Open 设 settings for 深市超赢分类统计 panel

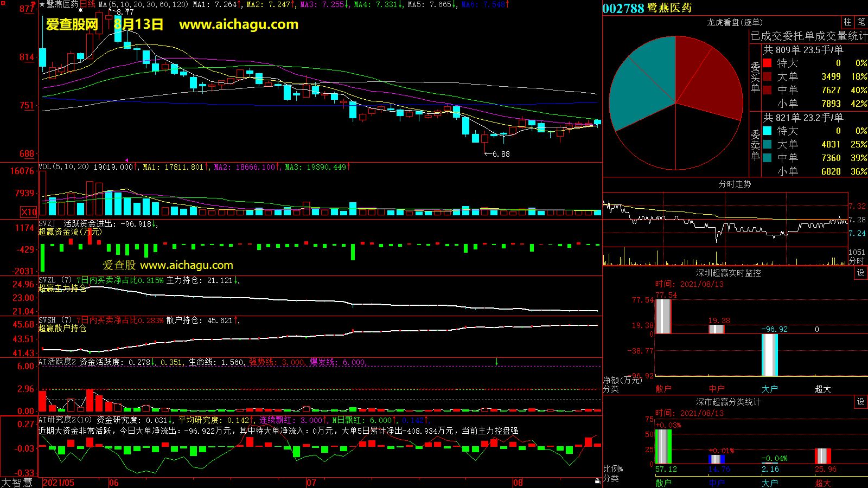[861, 402]
